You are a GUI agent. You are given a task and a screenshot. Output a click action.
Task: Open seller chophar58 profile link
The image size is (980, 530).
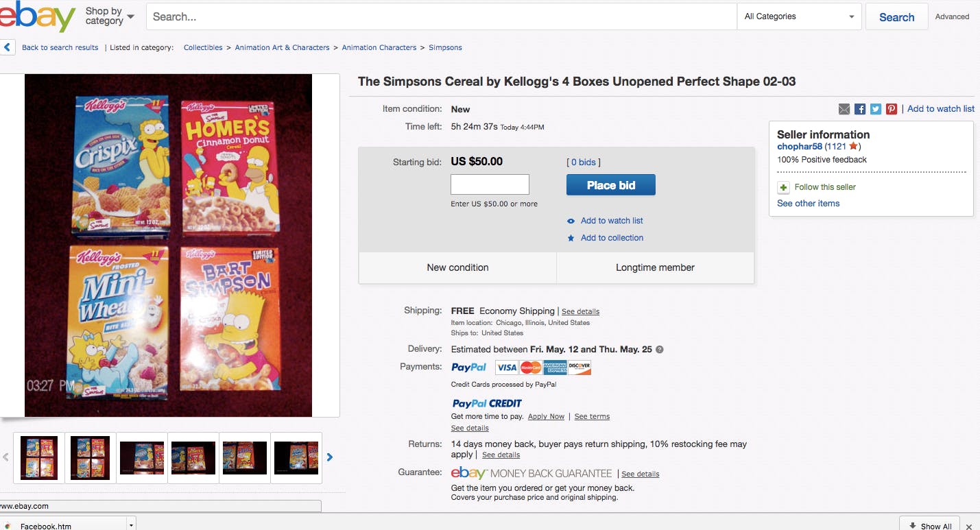click(x=799, y=147)
